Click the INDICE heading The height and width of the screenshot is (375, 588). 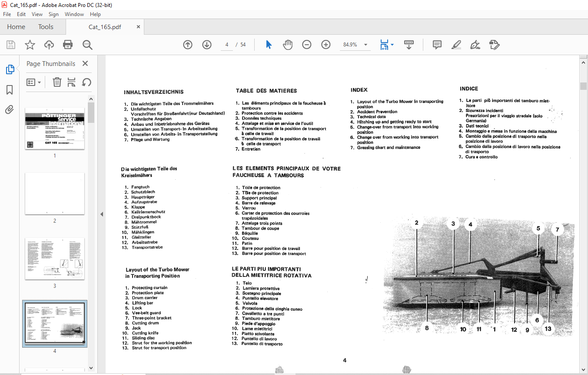coord(469,89)
